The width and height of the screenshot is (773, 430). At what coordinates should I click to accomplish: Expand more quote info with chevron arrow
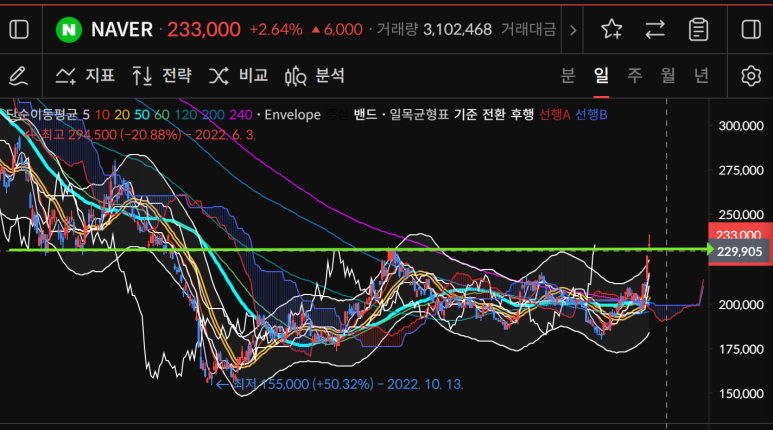tap(573, 31)
